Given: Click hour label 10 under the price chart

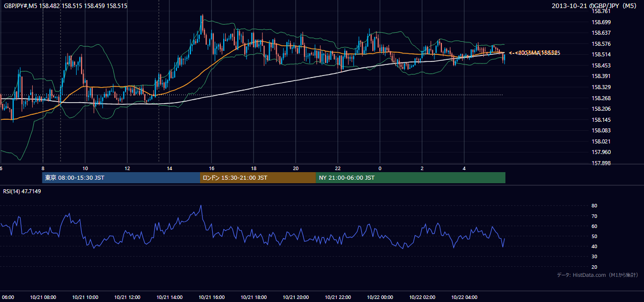Looking at the screenshot, I should click(85, 168).
